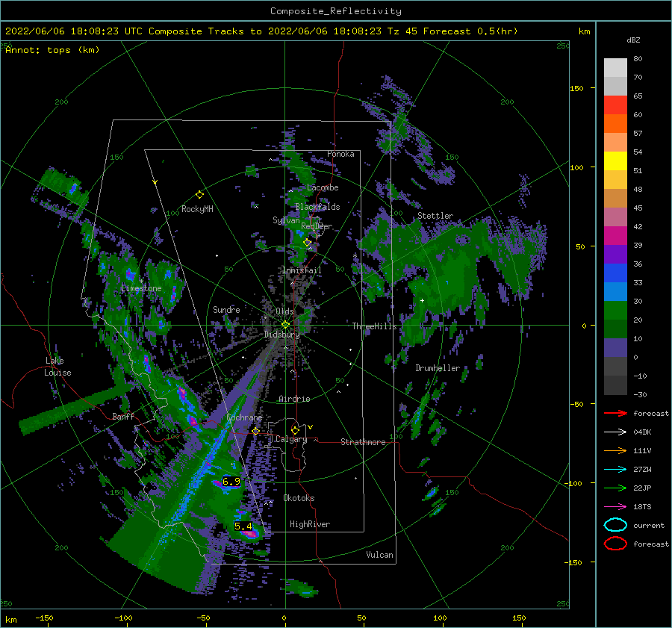Click the Strathmore town label
The width and height of the screenshot is (672, 628).
coord(363,442)
